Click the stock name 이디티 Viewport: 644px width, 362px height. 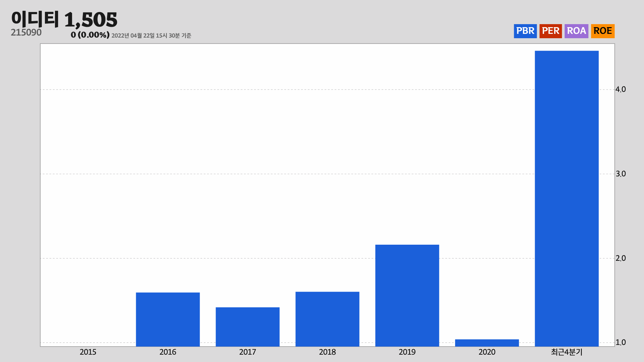click(35, 19)
